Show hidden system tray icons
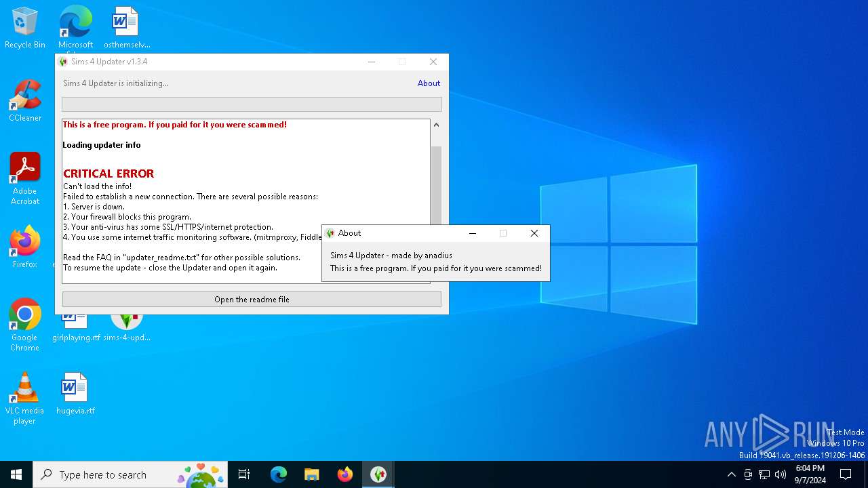The width and height of the screenshot is (868, 488). point(731,474)
